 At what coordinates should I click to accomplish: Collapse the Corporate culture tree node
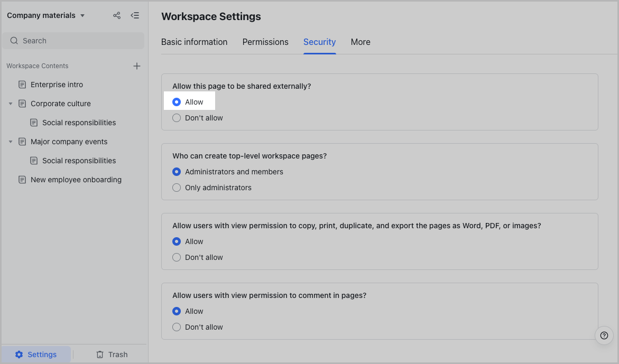point(11,104)
